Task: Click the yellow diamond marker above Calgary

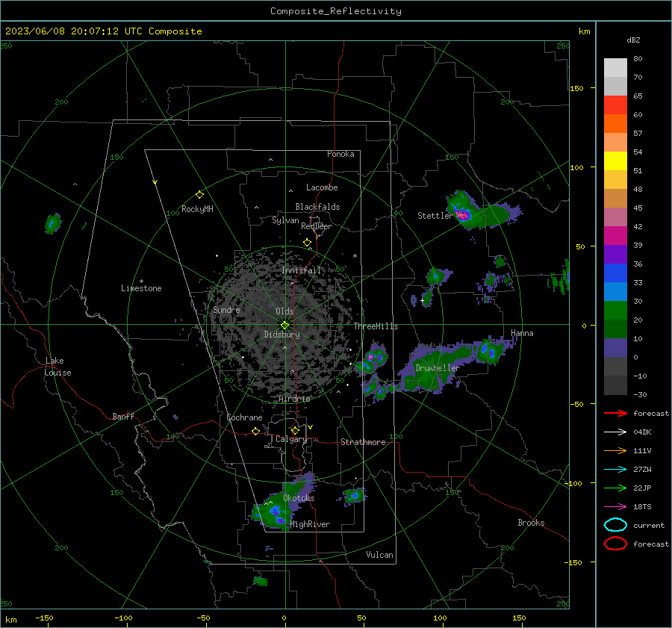Action: (x=295, y=430)
